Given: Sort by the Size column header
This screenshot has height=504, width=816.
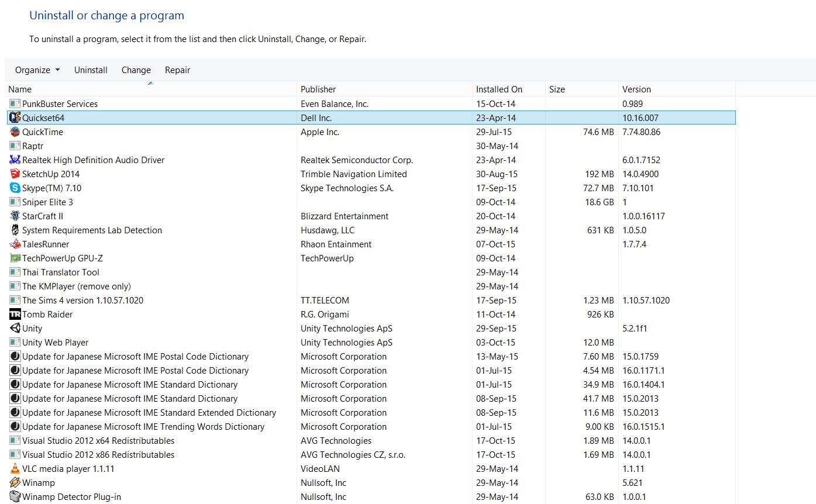Looking at the screenshot, I should tap(582, 89).
